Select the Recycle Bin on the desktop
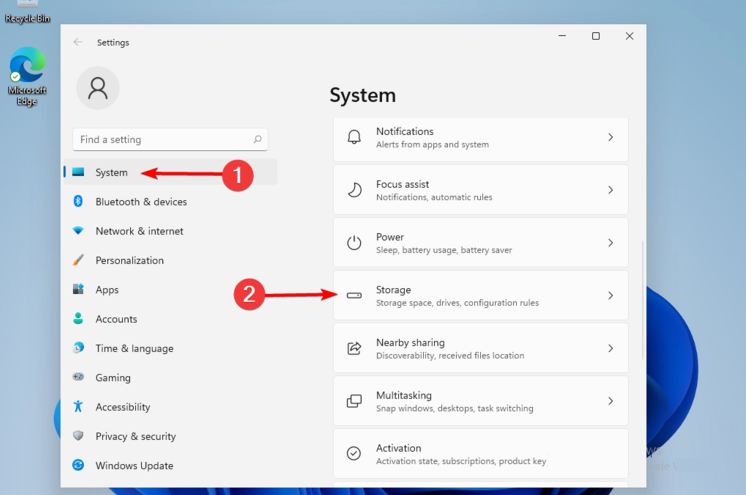Screen dimensions: 746x495 point(27,12)
